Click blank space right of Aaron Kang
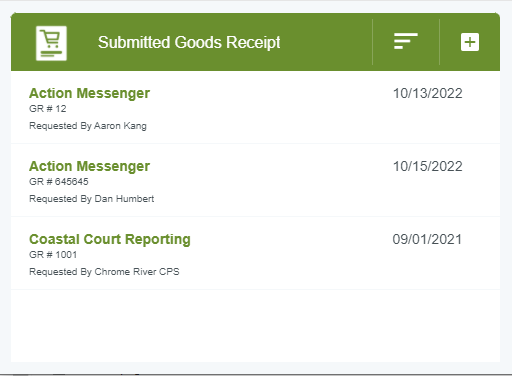This screenshot has height=376, width=512. [x=267, y=126]
